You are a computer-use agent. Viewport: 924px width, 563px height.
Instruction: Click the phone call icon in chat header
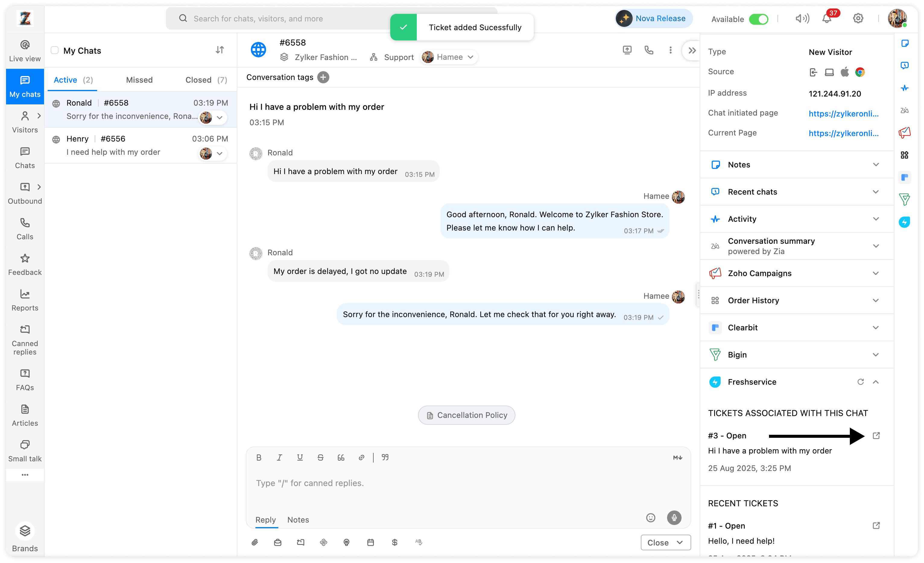[x=649, y=50]
